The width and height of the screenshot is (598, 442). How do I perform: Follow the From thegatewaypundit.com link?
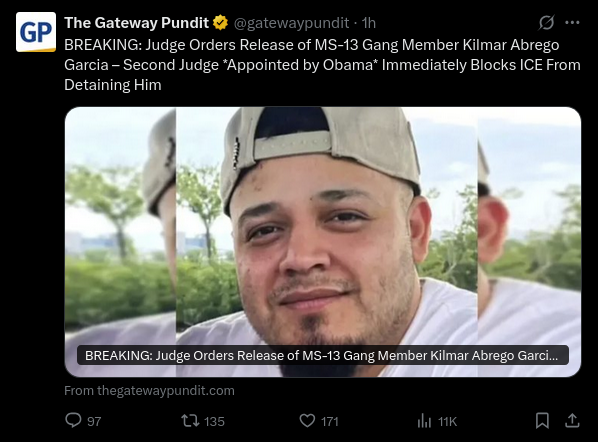pos(149,391)
